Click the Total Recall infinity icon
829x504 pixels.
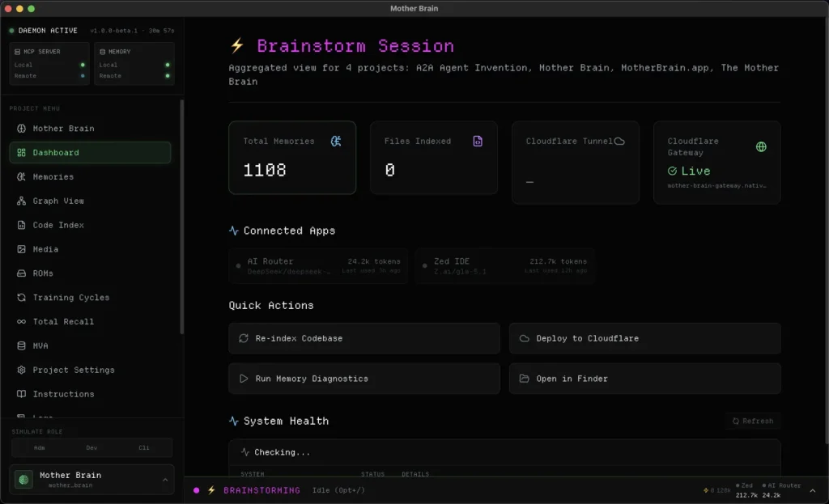pyautogui.click(x=21, y=322)
